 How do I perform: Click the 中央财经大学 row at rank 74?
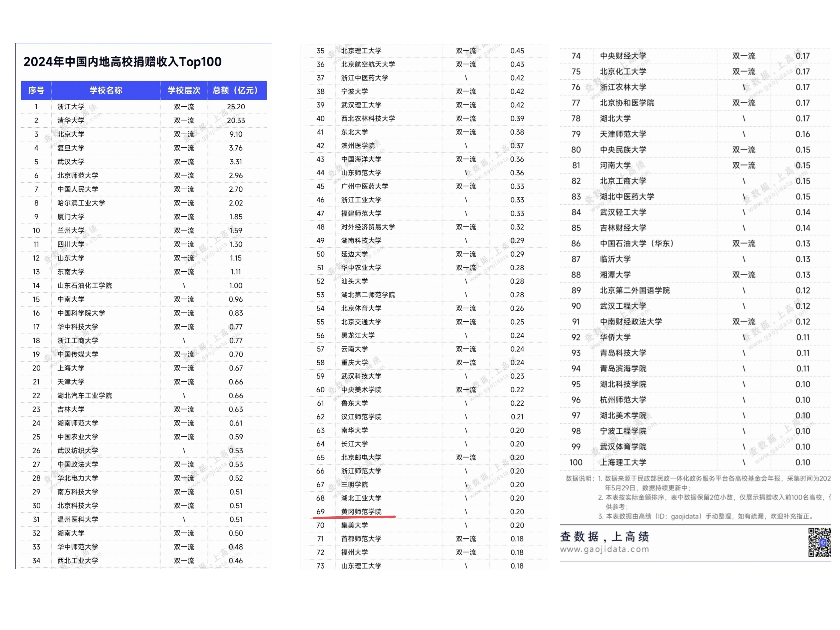pyautogui.click(x=623, y=56)
